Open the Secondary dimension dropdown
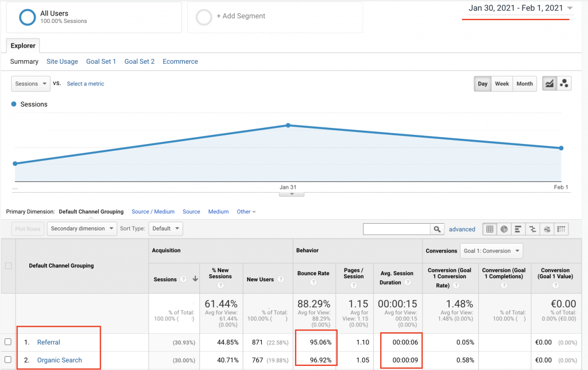 click(82, 228)
